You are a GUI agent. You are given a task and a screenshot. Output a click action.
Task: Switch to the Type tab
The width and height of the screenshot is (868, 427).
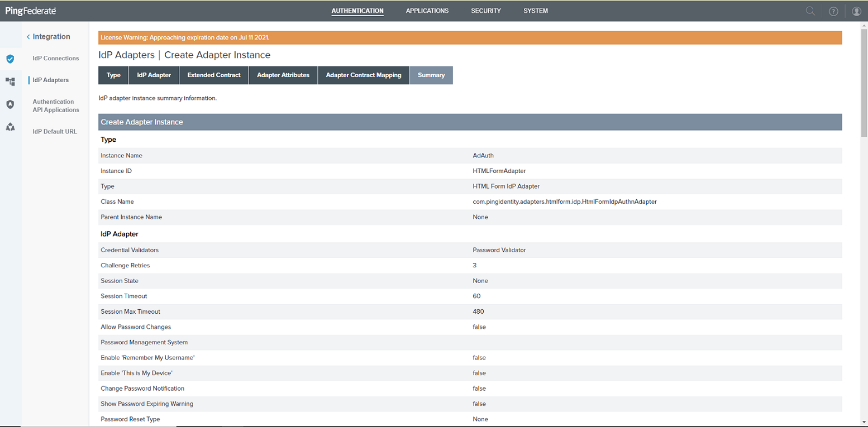coord(113,75)
